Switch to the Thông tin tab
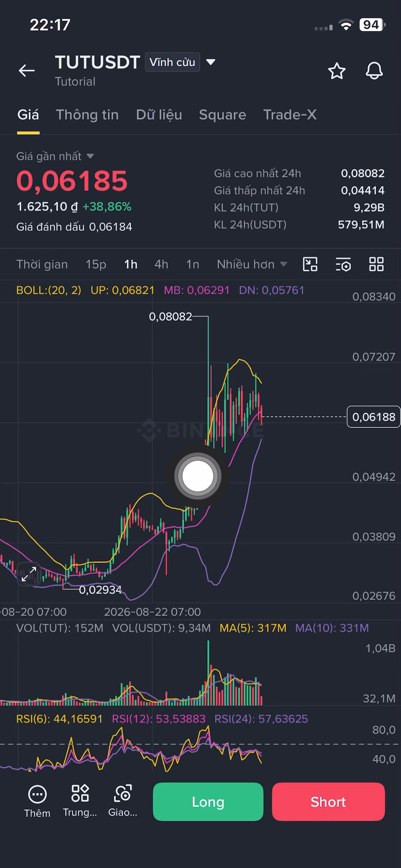This screenshot has height=868, width=401. 87,115
